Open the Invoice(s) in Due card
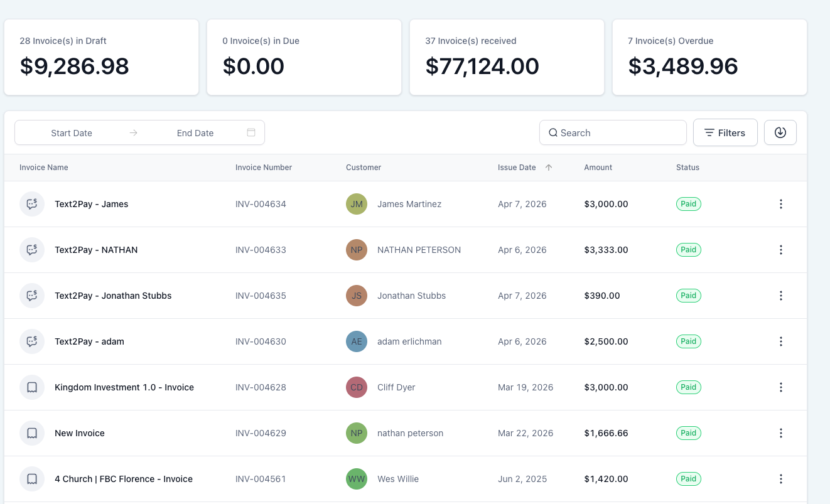830x504 pixels. 304,57
